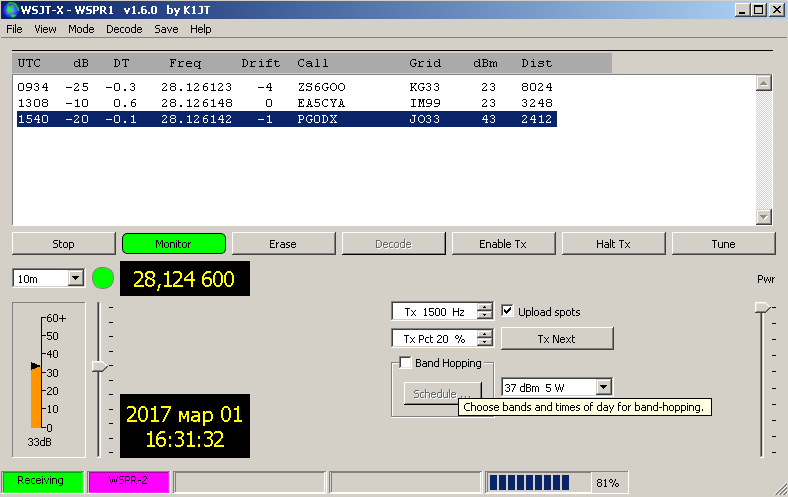788x497 pixels.
Task: Decrease the Tx 1500 Hz frequency spinner
Action: [484, 316]
